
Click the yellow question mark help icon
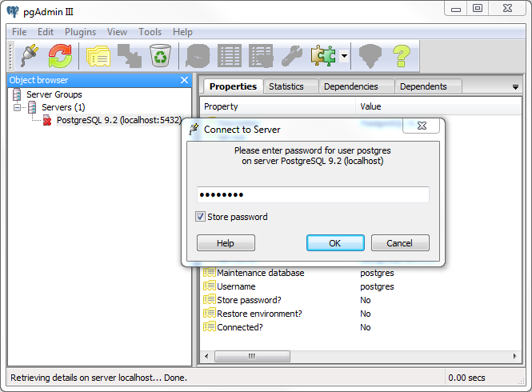401,55
